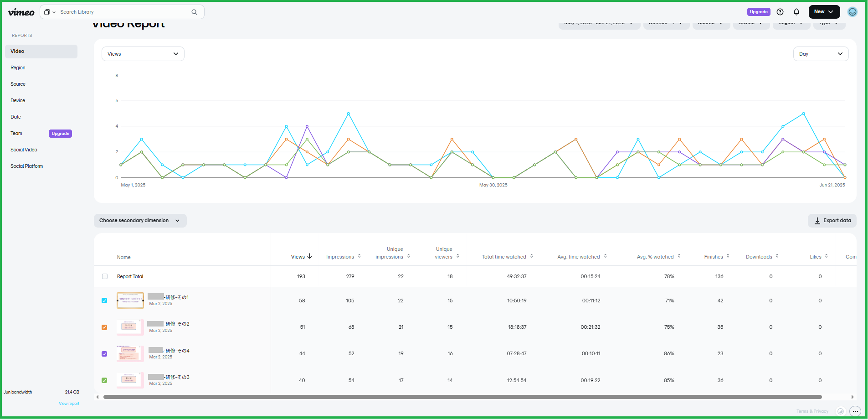Click the magnifier icon in Search Library
Image resolution: width=868 pixels, height=420 pixels.
194,12
